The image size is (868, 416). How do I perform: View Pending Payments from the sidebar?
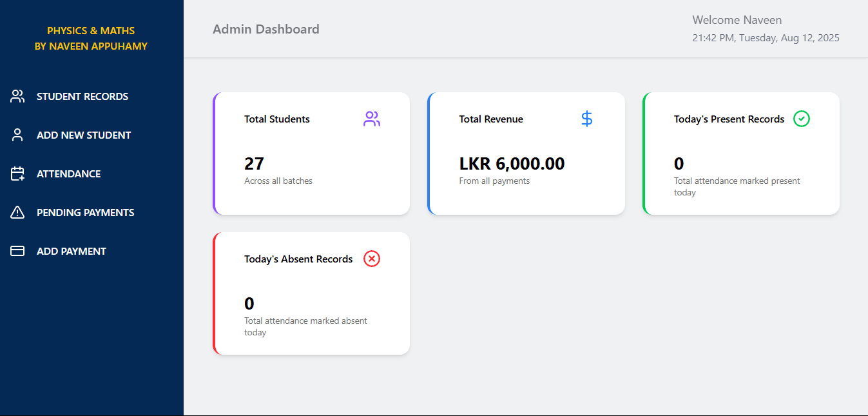86,212
